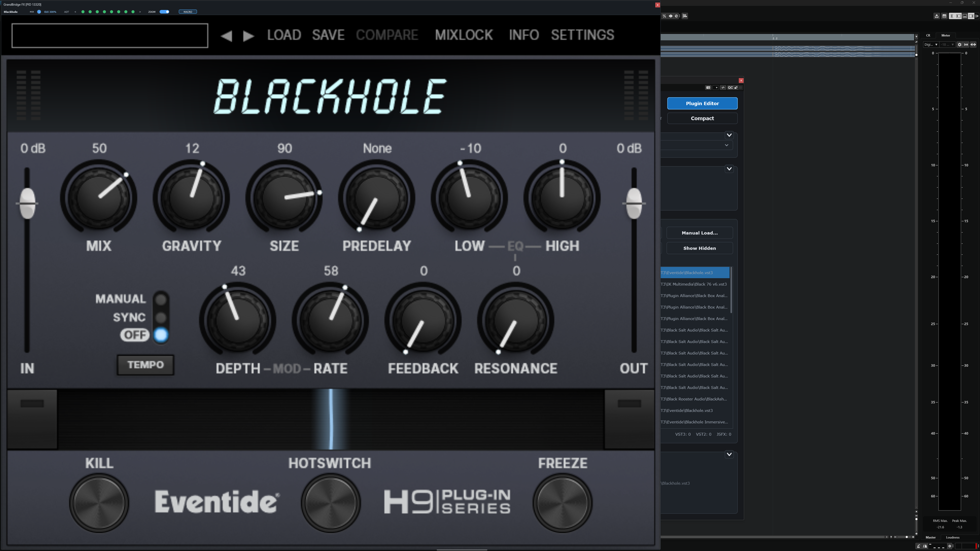The width and height of the screenshot is (980, 551).
Task: Open meter settings gear in Meter panel
Action: click(960, 44)
